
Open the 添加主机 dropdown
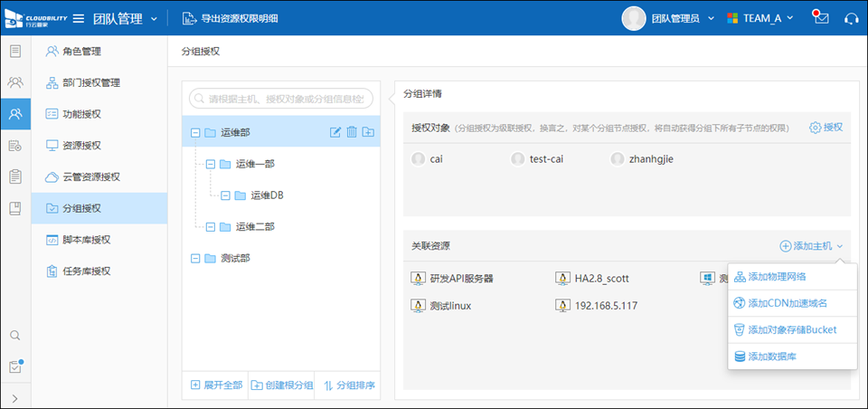click(811, 246)
